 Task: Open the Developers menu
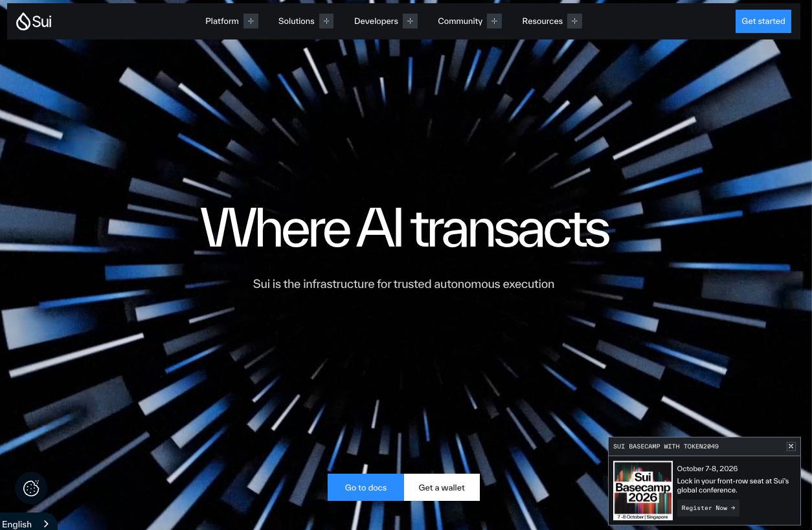pyautogui.click(x=376, y=21)
